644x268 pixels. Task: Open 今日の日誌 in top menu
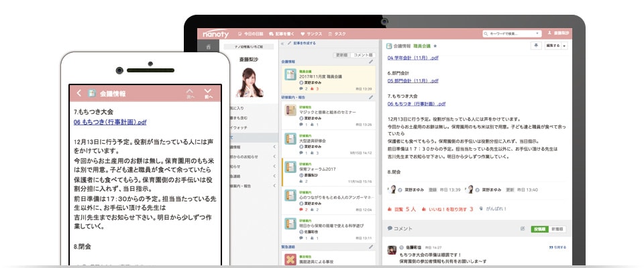(x=250, y=33)
